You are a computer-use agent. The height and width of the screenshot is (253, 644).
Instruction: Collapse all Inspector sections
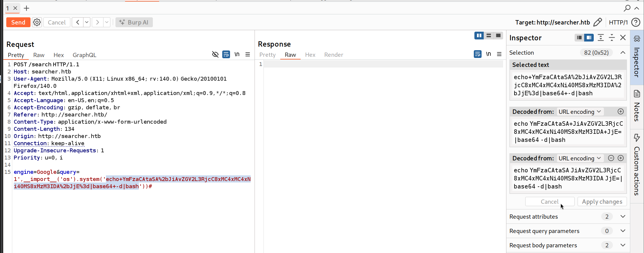pyautogui.click(x=612, y=38)
